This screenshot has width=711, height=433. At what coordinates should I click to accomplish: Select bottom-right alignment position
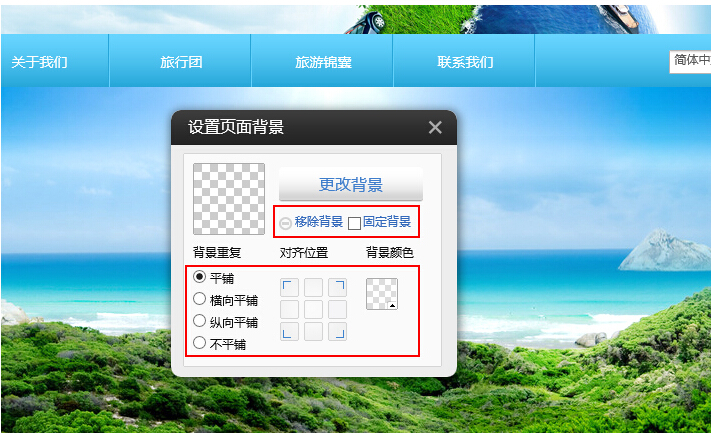coord(337,331)
